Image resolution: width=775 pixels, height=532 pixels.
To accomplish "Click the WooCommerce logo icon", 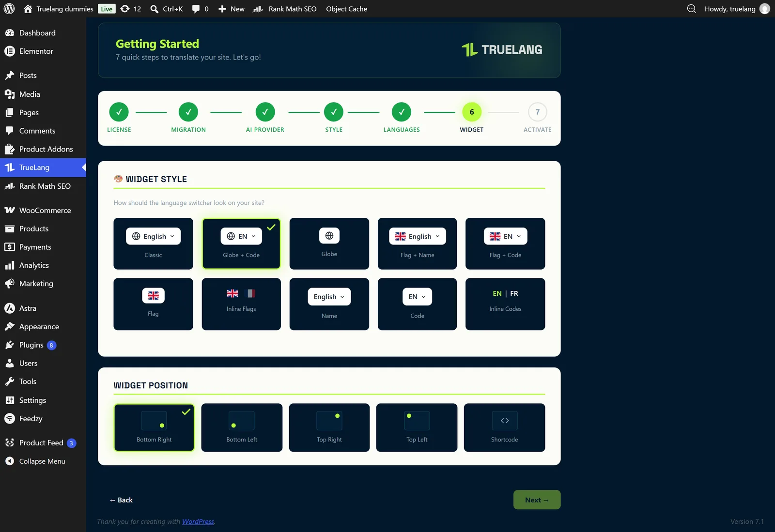I will 10,210.
